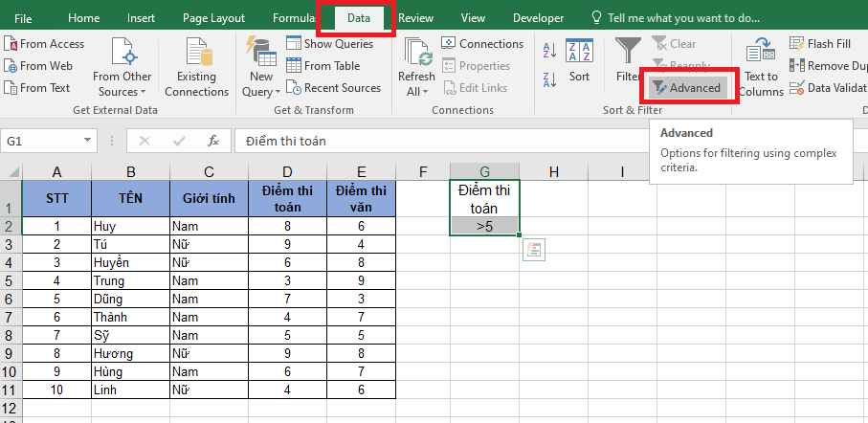Open the Refresh All dropdown arrow
Image resolution: width=868 pixels, height=423 pixels.
pos(423,92)
